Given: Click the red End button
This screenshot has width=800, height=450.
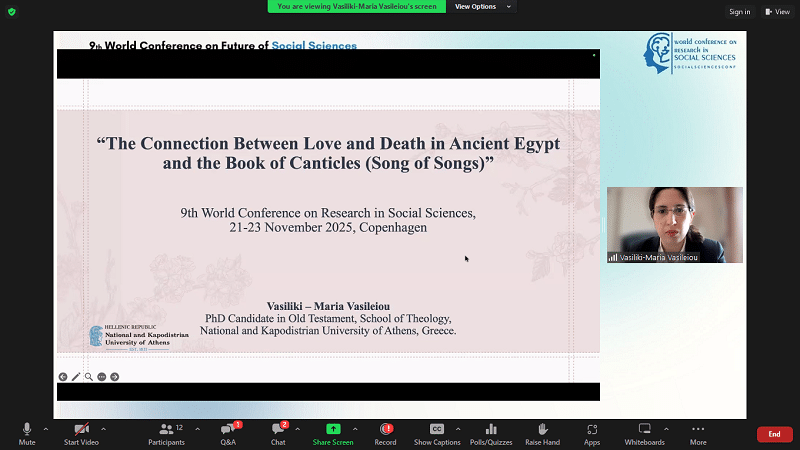Looking at the screenshot, I should (x=774, y=434).
